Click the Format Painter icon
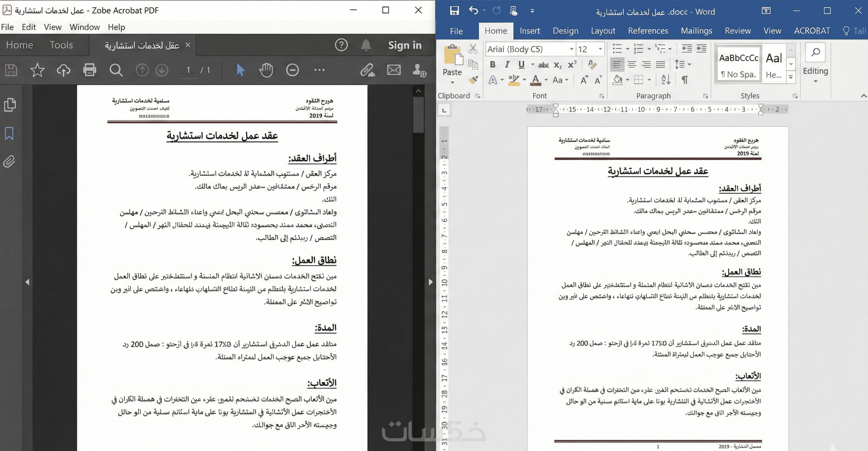The image size is (868, 451). (473, 80)
